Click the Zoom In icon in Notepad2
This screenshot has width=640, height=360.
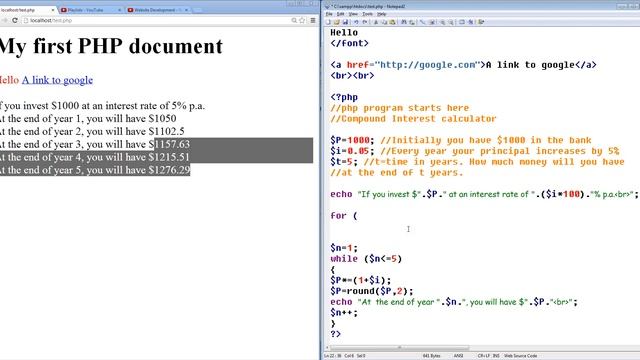tap(442, 22)
